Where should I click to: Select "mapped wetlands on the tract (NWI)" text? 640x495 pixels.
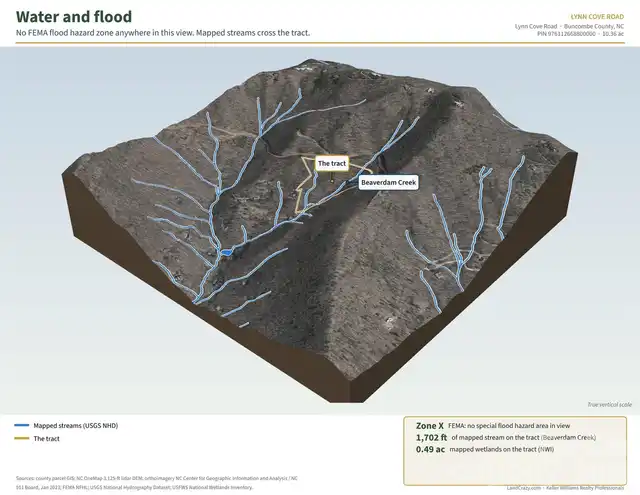tap(502, 449)
